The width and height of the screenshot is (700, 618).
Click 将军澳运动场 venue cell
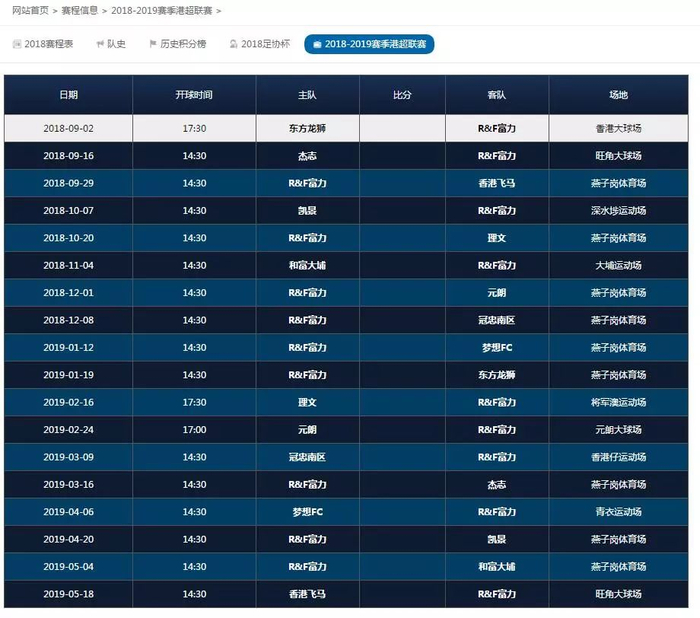click(618, 402)
